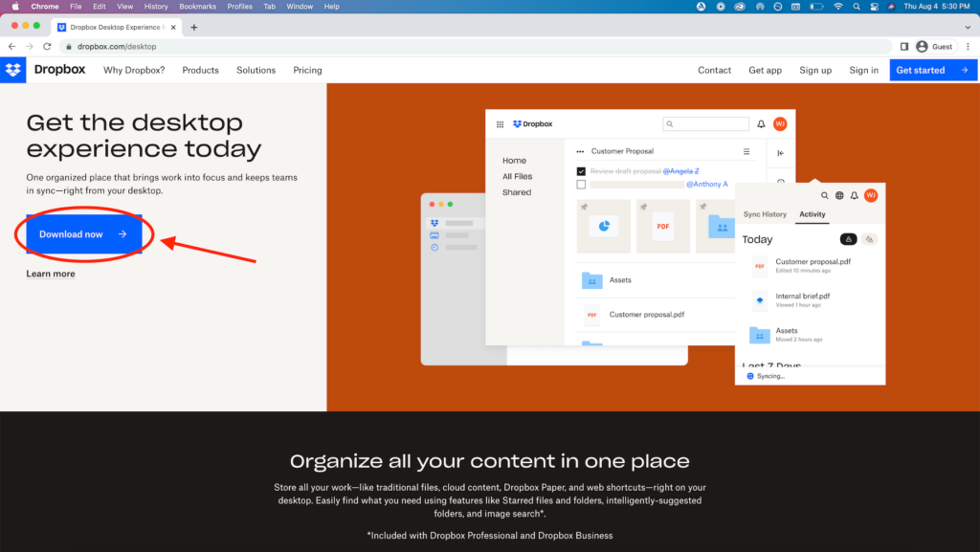Click the Syncing status icon
The width and height of the screenshot is (980, 552).
(750, 376)
